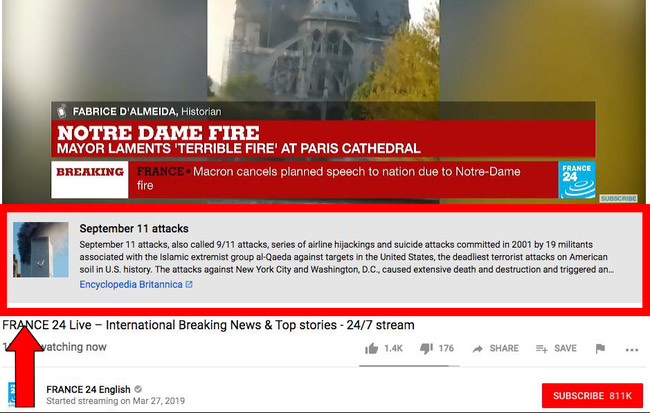650x413 pixels.
Task: Click the small SUBSCRIBE watermark on video
Action: pos(618,199)
